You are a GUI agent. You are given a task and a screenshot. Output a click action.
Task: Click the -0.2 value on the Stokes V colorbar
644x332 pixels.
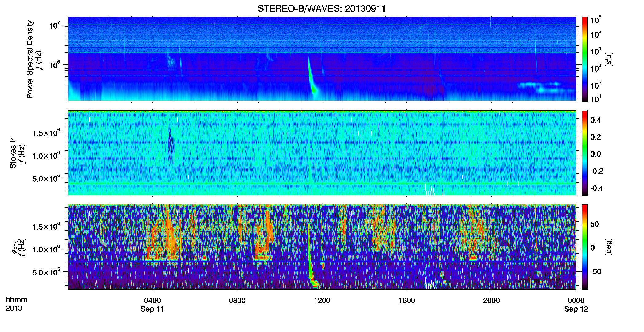pyautogui.click(x=596, y=171)
